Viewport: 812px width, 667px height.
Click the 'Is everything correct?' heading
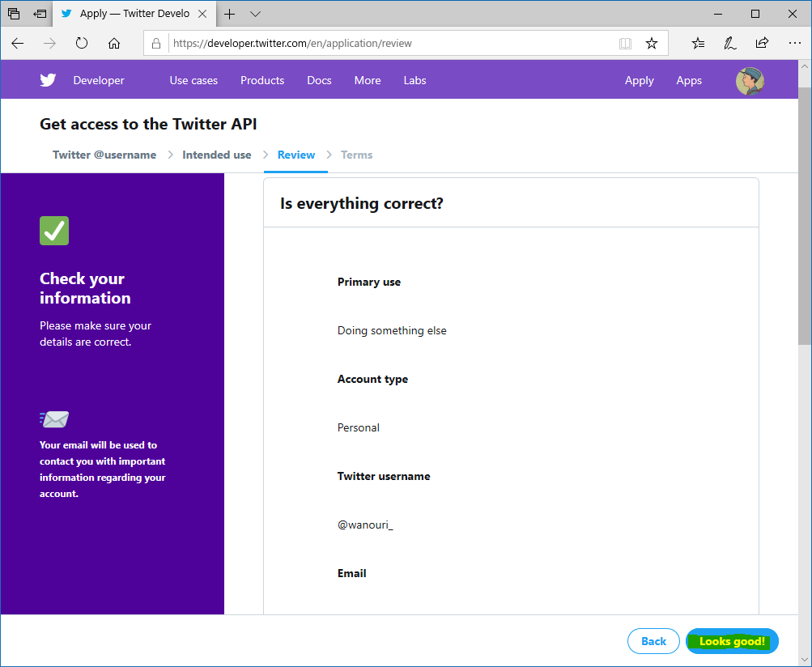pyautogui.click(x=361, y=203)
